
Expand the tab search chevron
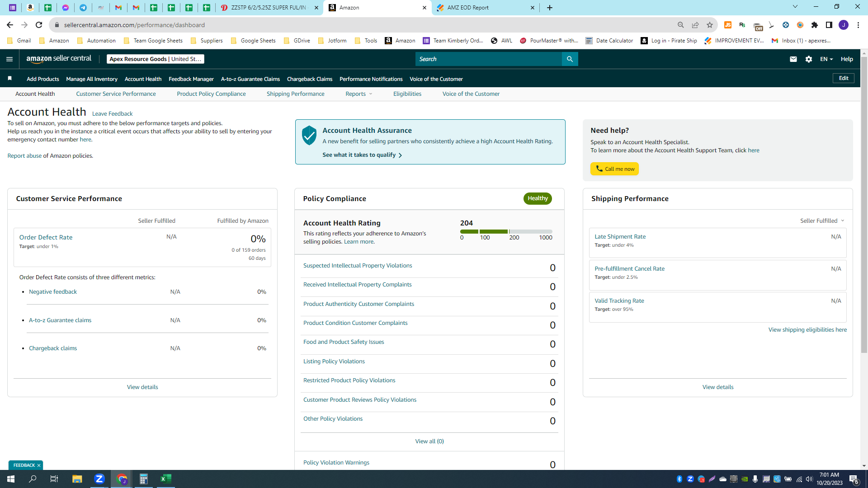[x=795, y=7]
